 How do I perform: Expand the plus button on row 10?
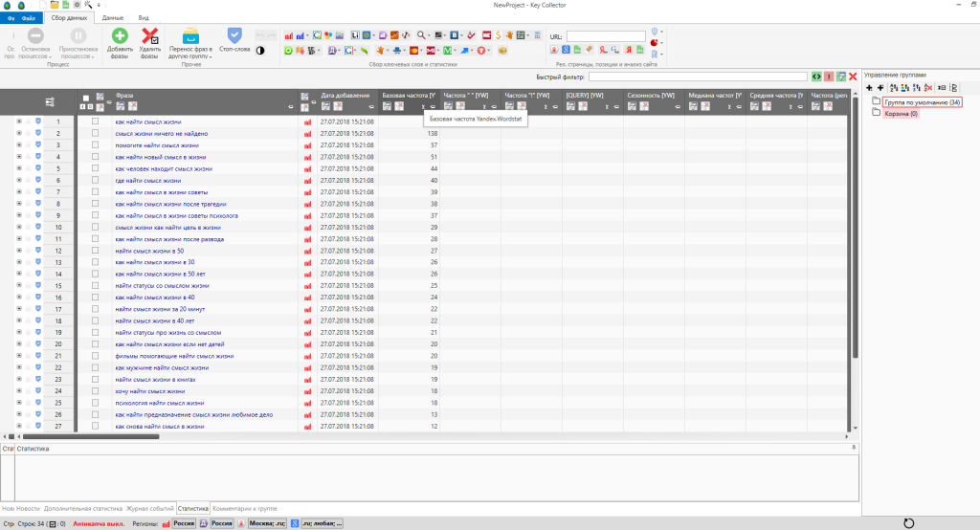[x=19, y=228]
